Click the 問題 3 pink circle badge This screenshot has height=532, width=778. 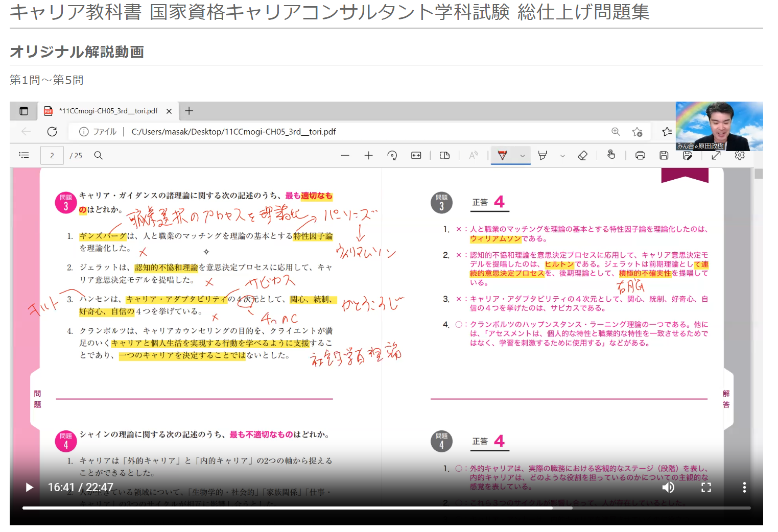tap(66, 203)
